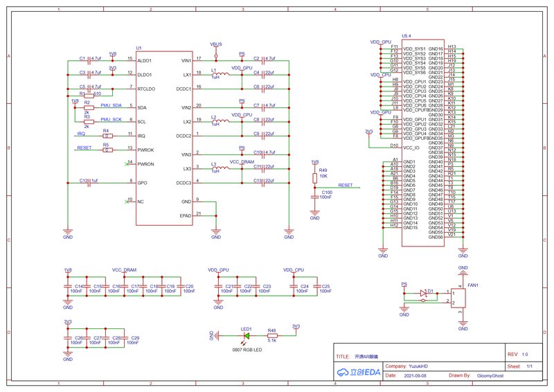Select inductor L1 1uH symbol

click(221, 74)
